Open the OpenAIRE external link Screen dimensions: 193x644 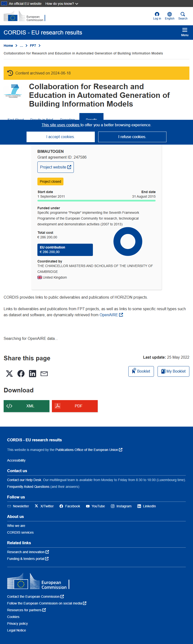[111, 315]
